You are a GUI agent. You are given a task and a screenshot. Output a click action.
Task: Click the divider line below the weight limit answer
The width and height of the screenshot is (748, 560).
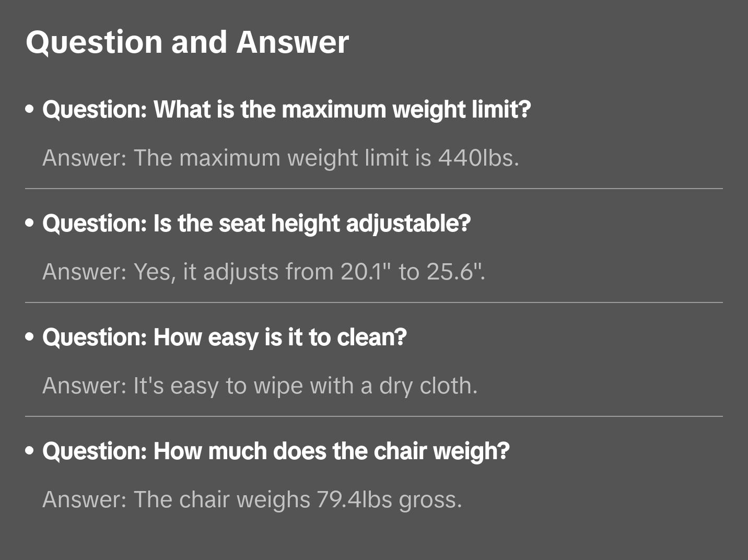pyautogui.click(x=374, y=189)
